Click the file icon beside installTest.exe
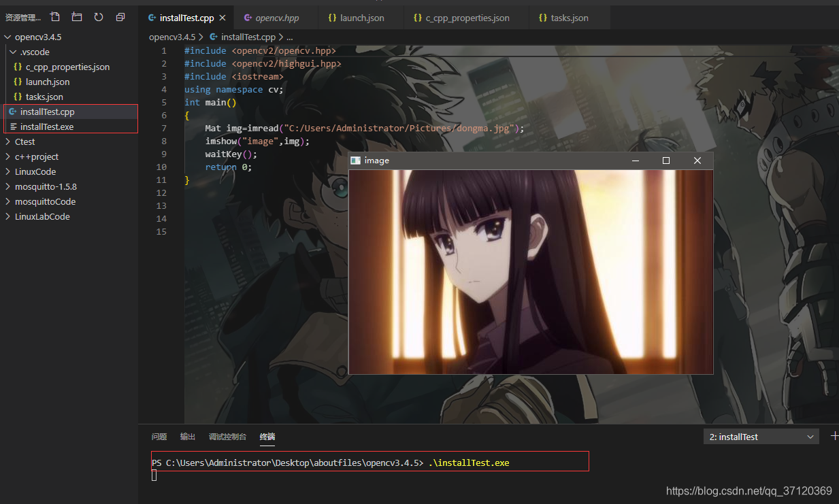Viewport: 839px width, 504px height. tap(13, 127)
